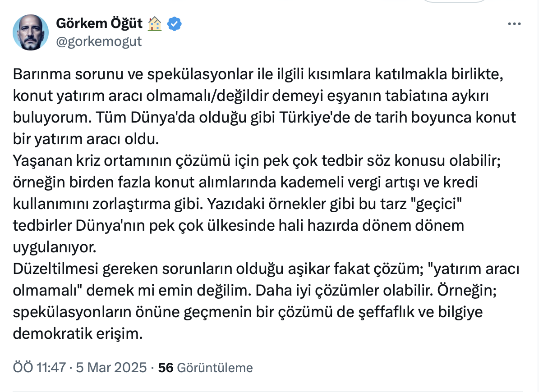Click the 5 Mar 2025 date
Viewport: 543px width, 392px height.
point(111,368)
